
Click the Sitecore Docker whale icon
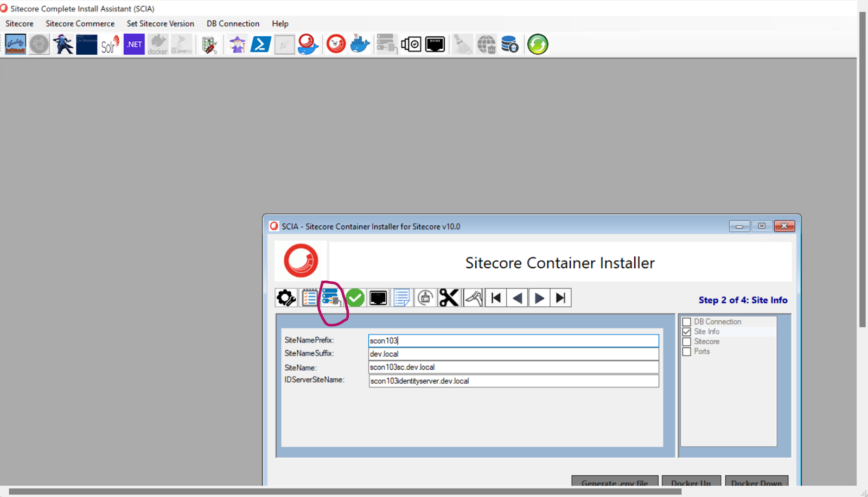click(x=308, y=44)
